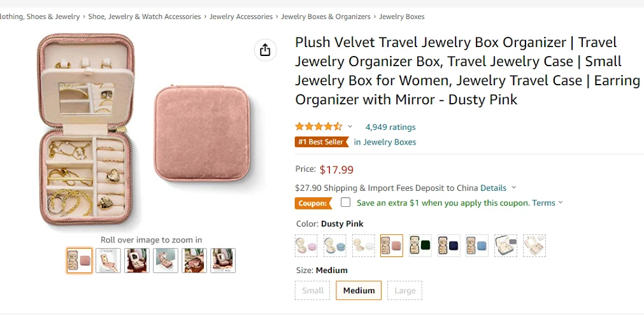Pick the round white jewelry box swatch

[363, 246]
